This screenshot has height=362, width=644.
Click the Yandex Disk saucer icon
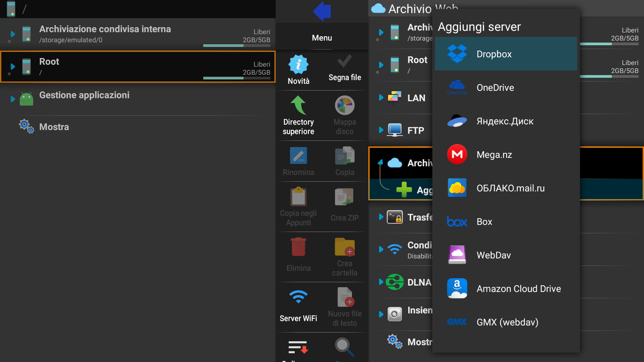[x=457, y=121]
